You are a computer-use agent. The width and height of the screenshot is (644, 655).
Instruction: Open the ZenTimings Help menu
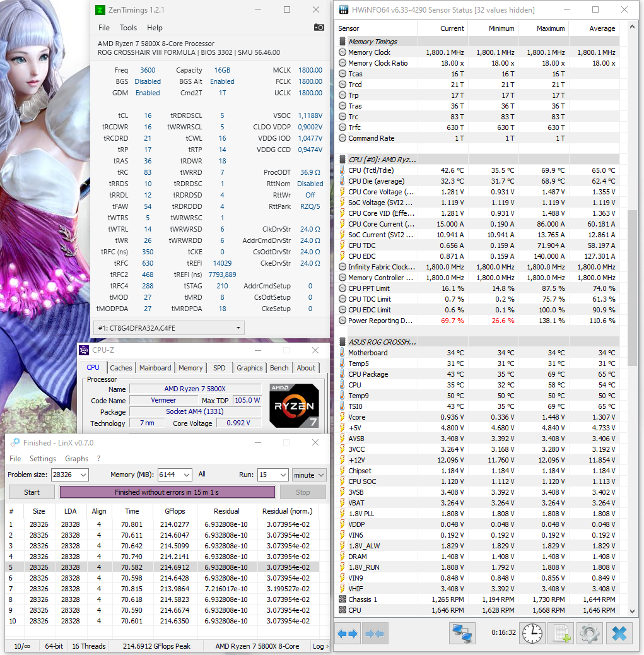[155, 28]
